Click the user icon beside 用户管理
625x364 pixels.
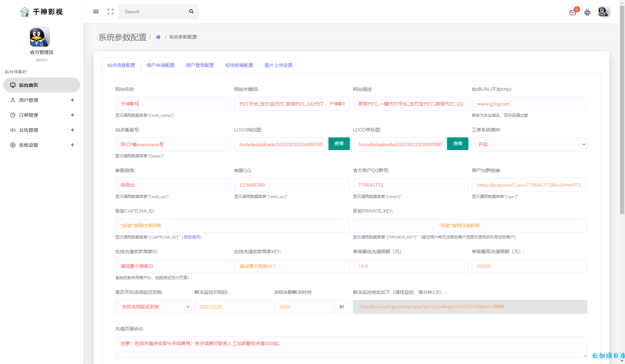[13, 100]
